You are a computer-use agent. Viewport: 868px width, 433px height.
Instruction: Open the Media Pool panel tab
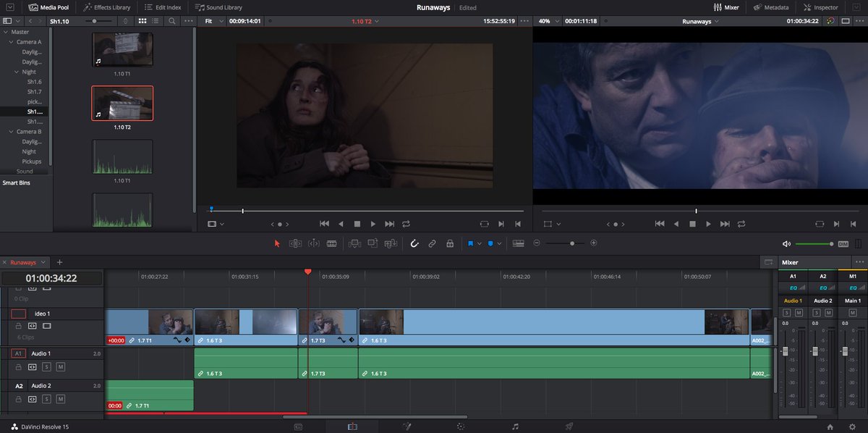48,7
